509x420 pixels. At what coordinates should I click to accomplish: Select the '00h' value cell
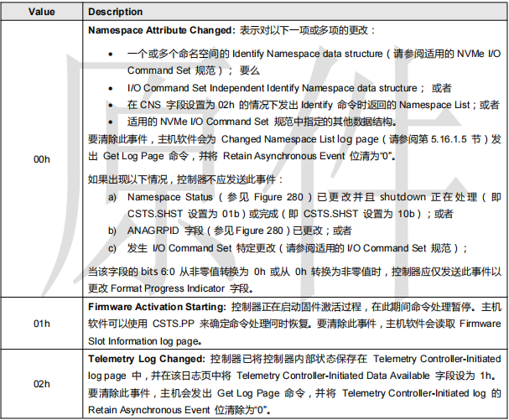click(42, 159)
